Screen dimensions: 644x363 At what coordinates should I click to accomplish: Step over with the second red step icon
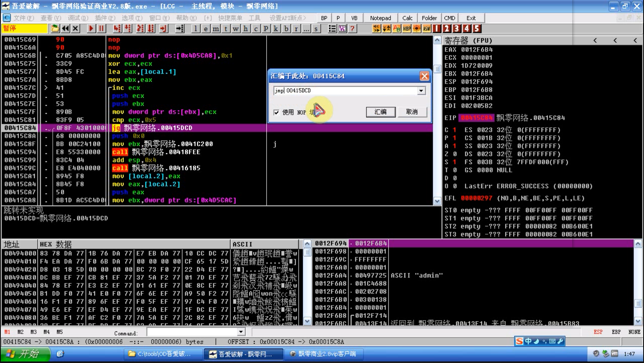[x=127, y=29]
